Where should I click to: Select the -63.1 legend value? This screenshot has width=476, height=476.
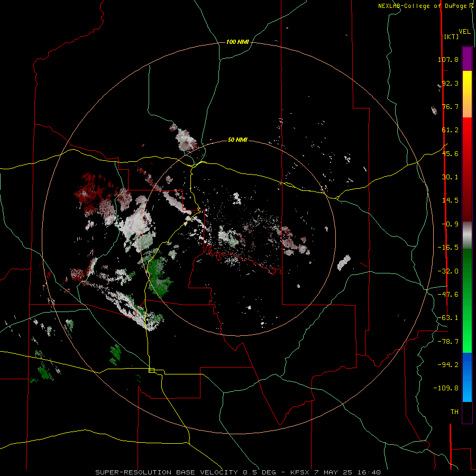(x=448, y=318)
